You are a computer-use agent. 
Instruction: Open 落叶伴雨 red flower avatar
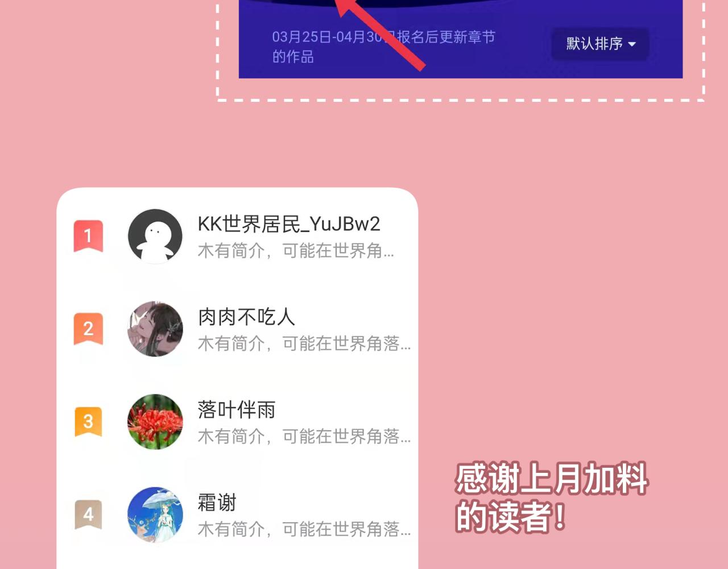click(x=155, y=422)
